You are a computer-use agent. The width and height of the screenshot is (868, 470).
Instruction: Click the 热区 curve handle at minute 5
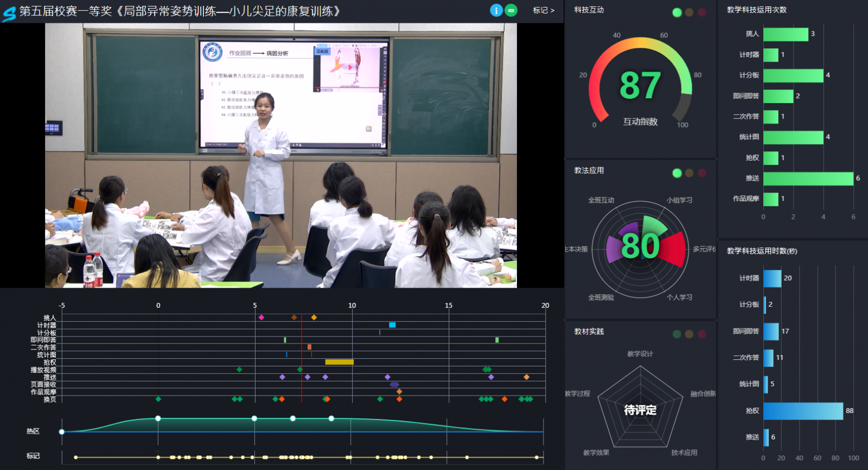(x=254, y=418)
